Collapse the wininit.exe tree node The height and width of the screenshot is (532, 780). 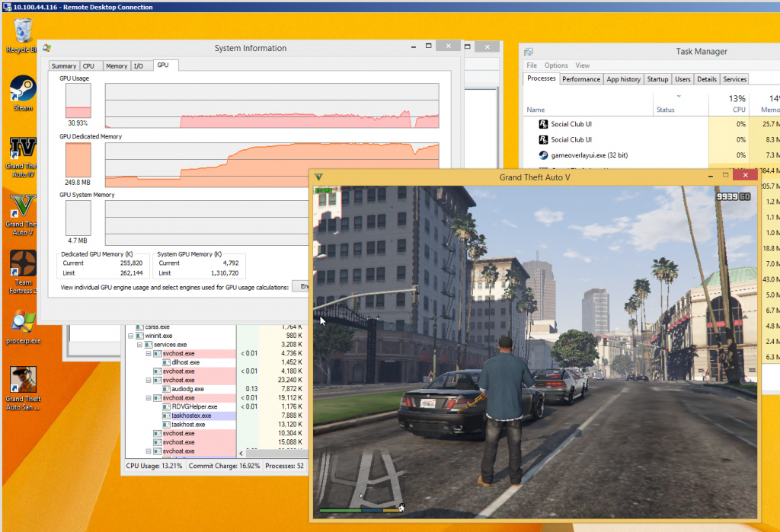pos(131,336)
